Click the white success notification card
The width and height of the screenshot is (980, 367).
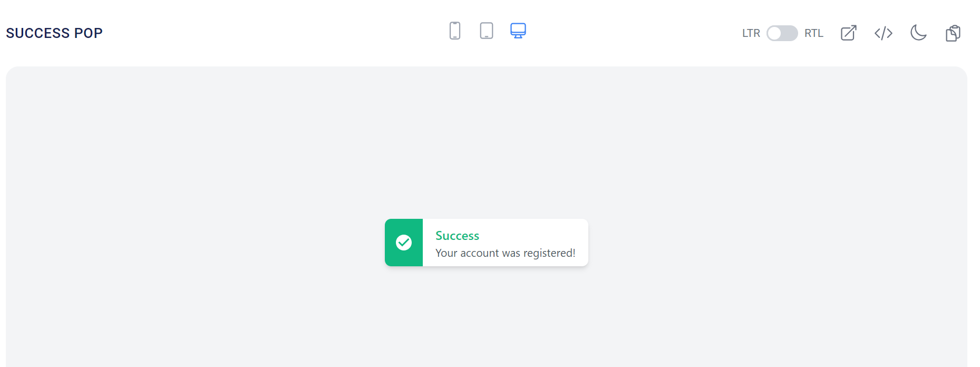(487, 243)
